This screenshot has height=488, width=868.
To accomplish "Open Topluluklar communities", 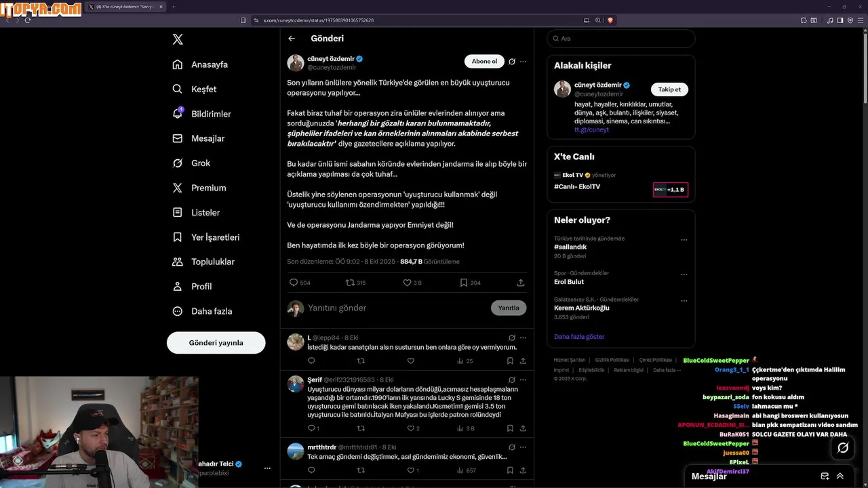I will pos(203,262).
